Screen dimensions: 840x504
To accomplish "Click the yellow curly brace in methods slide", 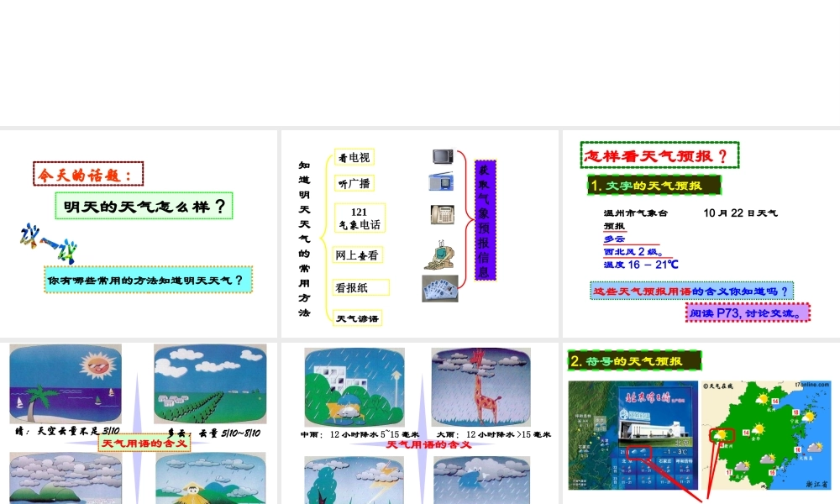I will pos(325,239).
